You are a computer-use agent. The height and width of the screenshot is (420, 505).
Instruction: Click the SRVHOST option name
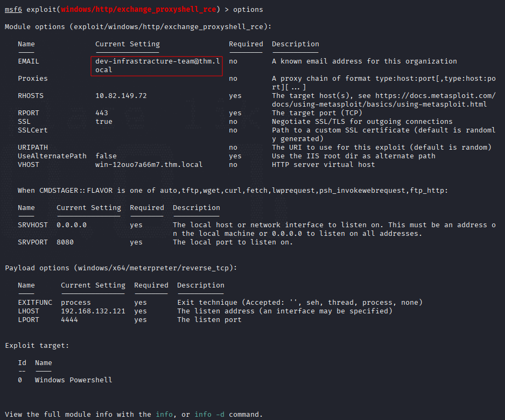(32, 225)
